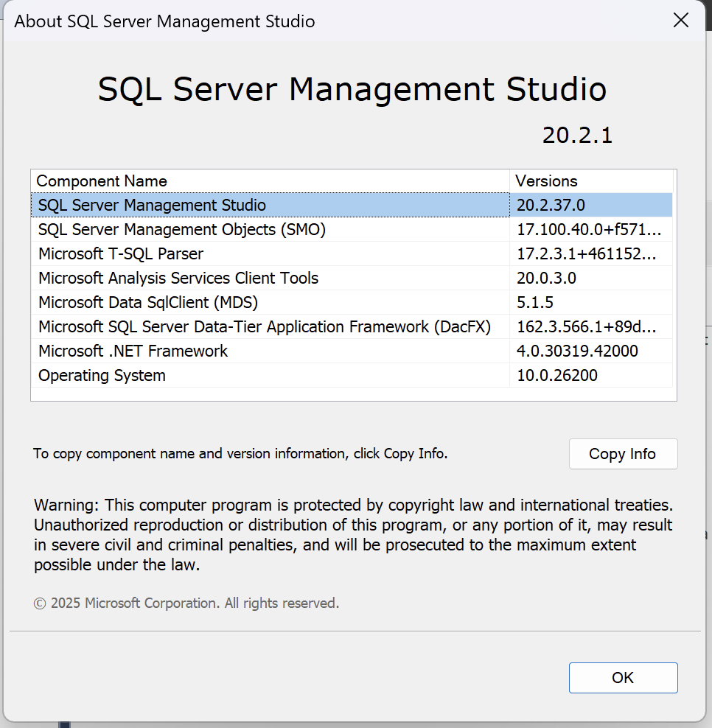The width and height of the screenshot is (712, 728).
Task: Select the DacFX framework row
Action: tap(352, 327)
